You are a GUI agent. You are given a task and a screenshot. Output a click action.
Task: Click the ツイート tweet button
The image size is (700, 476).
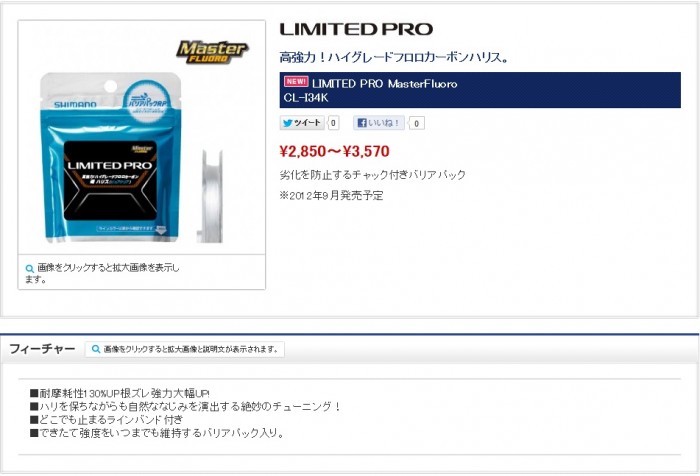pos(302,123)
